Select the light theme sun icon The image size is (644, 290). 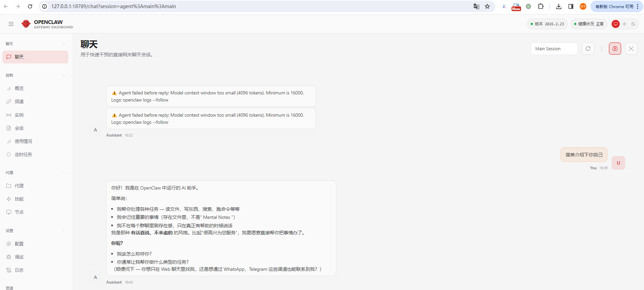(624, 24)
